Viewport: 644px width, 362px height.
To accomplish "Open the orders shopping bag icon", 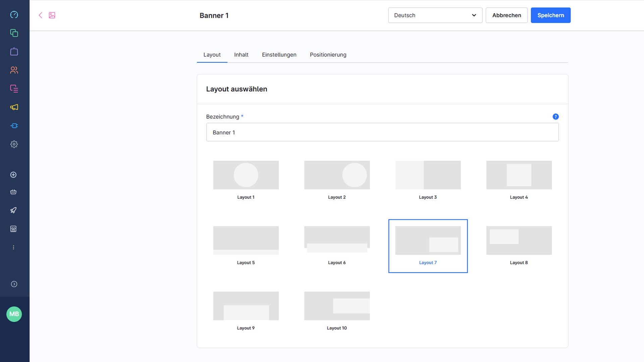I will coord(14,52).
